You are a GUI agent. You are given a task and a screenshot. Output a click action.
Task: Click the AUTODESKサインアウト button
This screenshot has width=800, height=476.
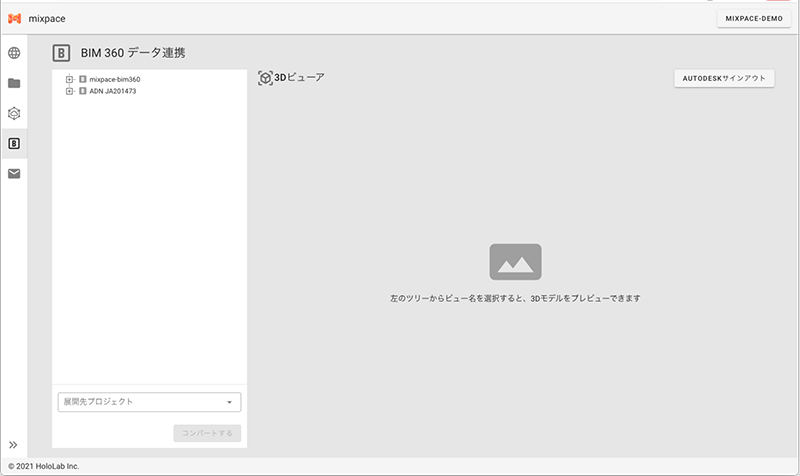point(724,79)
